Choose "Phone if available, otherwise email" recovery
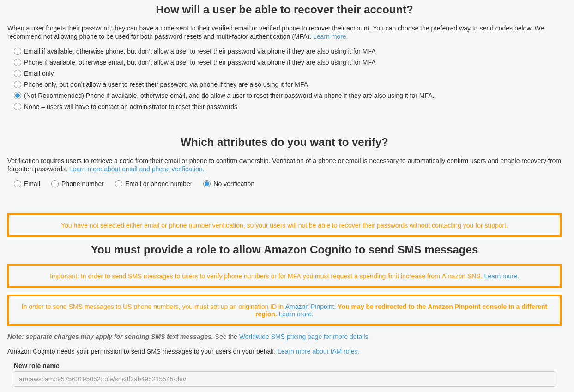Image resolution: width=574 pixels, height=392 pixels. point(17,62)
